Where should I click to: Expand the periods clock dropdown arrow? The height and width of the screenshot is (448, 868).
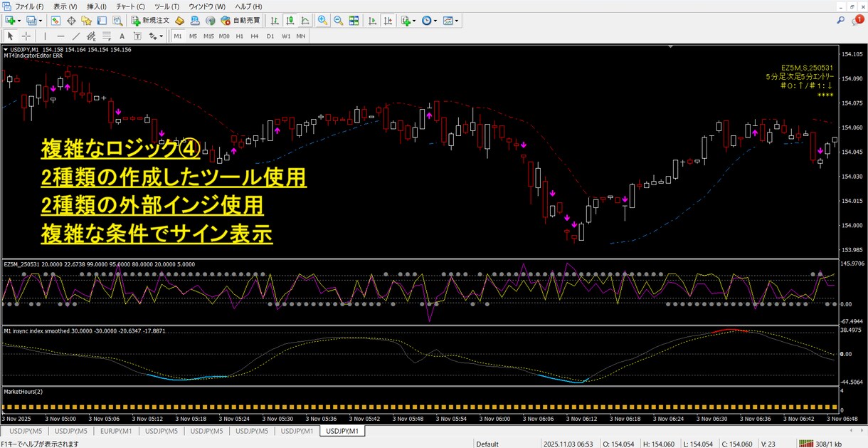[435, 21]
